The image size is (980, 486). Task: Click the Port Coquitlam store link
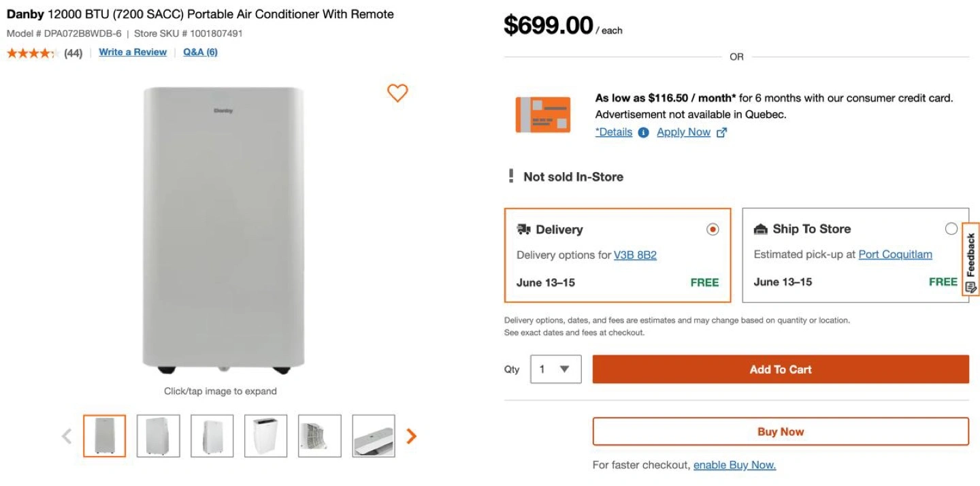point(895,255)
